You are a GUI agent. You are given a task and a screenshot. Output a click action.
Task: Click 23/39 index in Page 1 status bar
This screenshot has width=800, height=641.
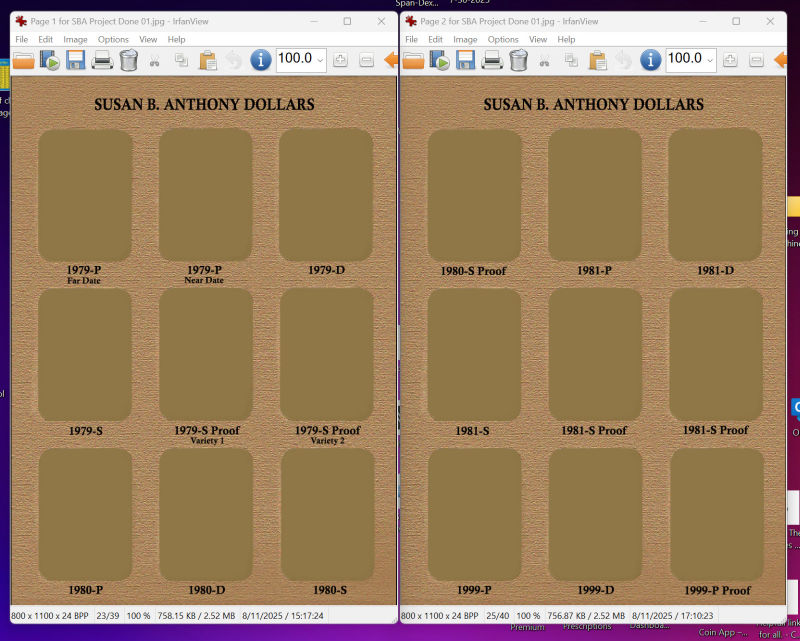tap(108, 616)
